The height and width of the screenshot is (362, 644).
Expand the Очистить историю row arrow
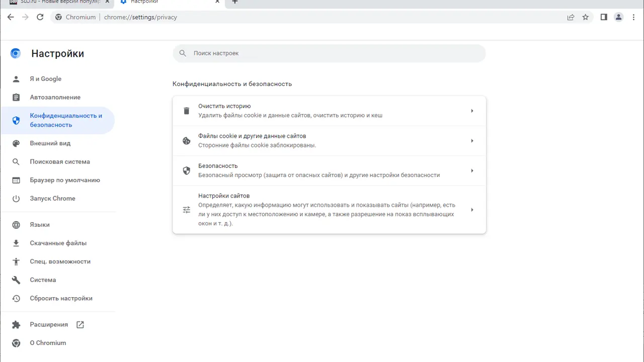tap(472, 111)
